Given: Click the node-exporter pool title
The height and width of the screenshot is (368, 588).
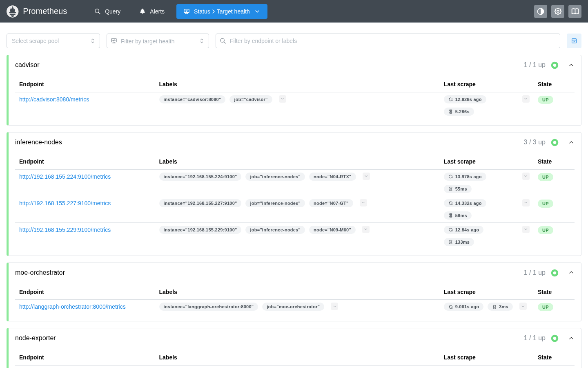Looking at the screenshot, I should click(x=36, y=338).
